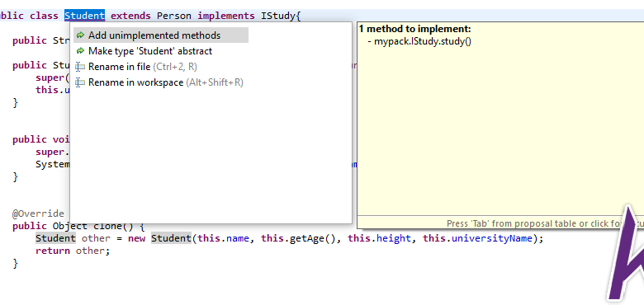Click rename icon beside 'Rename in workspace'
644x305 pixels.
click(80, 82)
